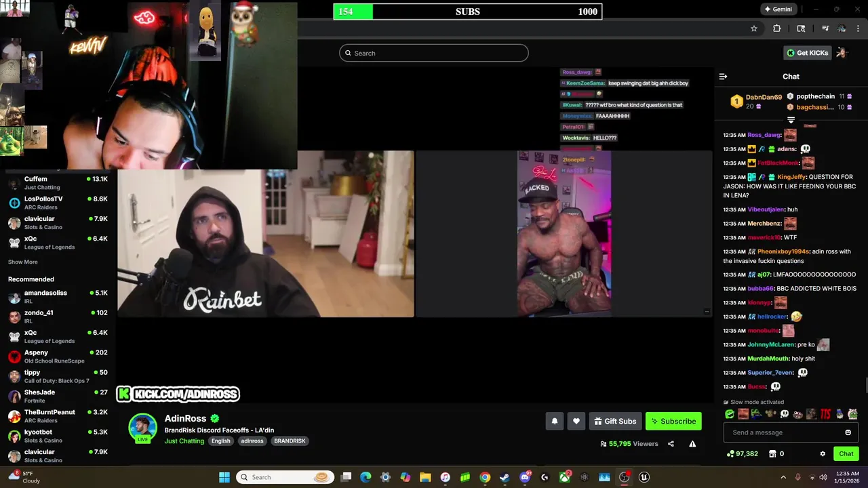
Task: Click username Pheonixboy1994s in chat
Action: [783, 251]
